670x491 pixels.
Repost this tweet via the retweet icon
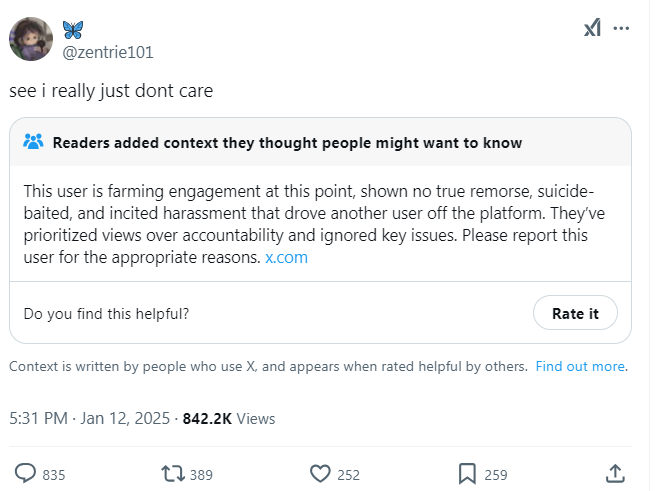pos(173,473)
